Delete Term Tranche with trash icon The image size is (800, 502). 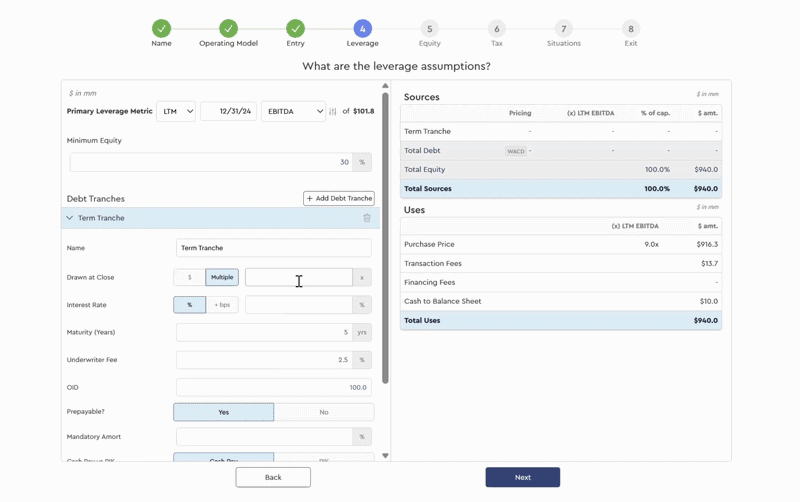click(367, 218)
